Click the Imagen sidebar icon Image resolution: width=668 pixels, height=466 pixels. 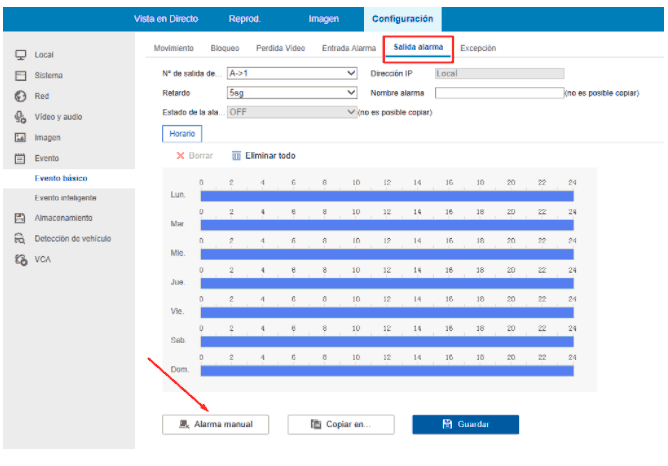pos(19,137)
